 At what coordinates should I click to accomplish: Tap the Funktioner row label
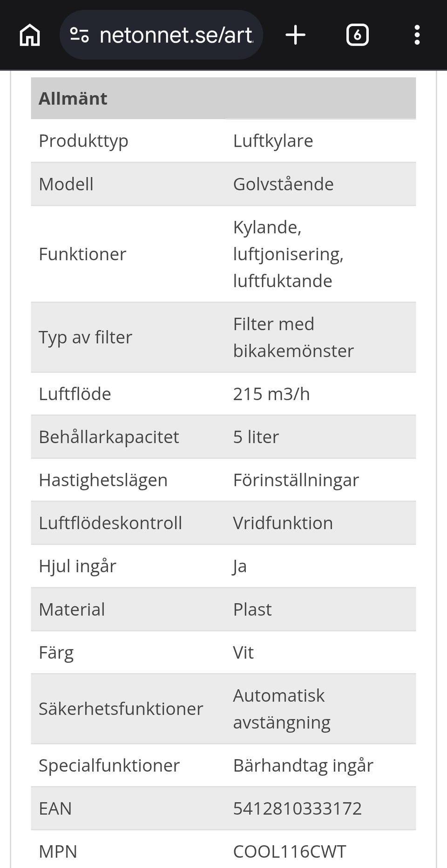pos(82,254)
